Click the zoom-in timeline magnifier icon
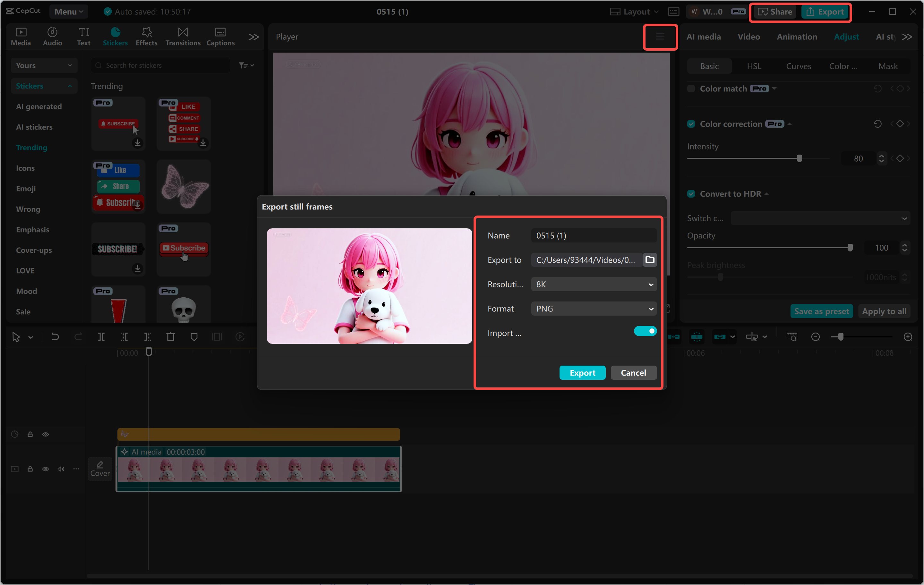This screenshot has height=585, width=924. pos(908,337)
